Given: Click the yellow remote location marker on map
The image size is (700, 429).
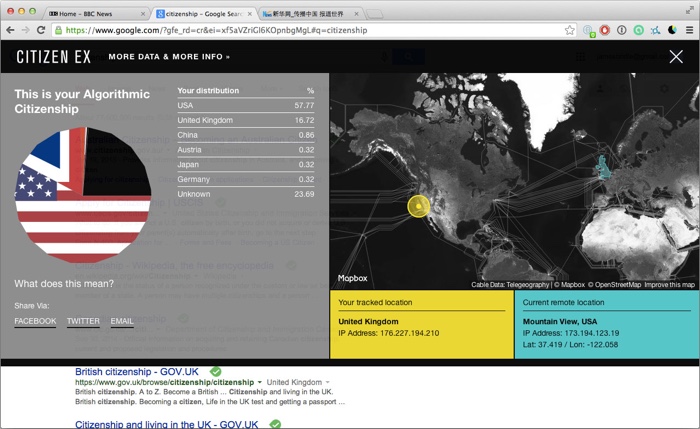Looking at the screenshot, I should coord(418,206).
